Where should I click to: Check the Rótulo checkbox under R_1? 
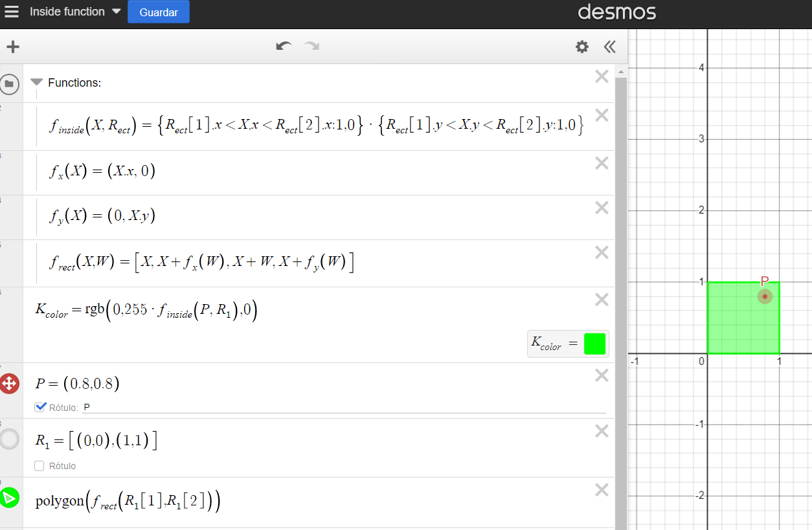pyautogui.click(x=39, y=466)
